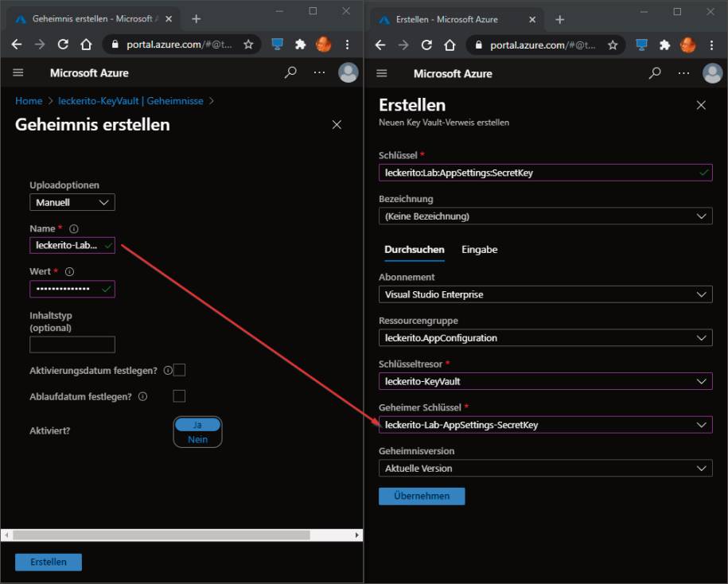The height and width of the screenshot is (584, 728).
Task: Bookmark page with star in left browser window
Action: [248, 45]
